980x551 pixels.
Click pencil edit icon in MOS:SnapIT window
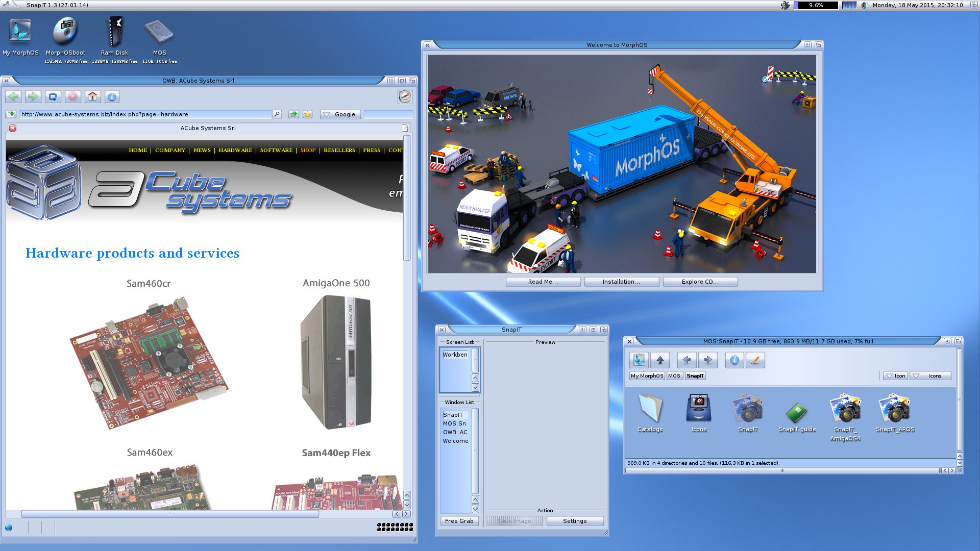click(755, 360)
